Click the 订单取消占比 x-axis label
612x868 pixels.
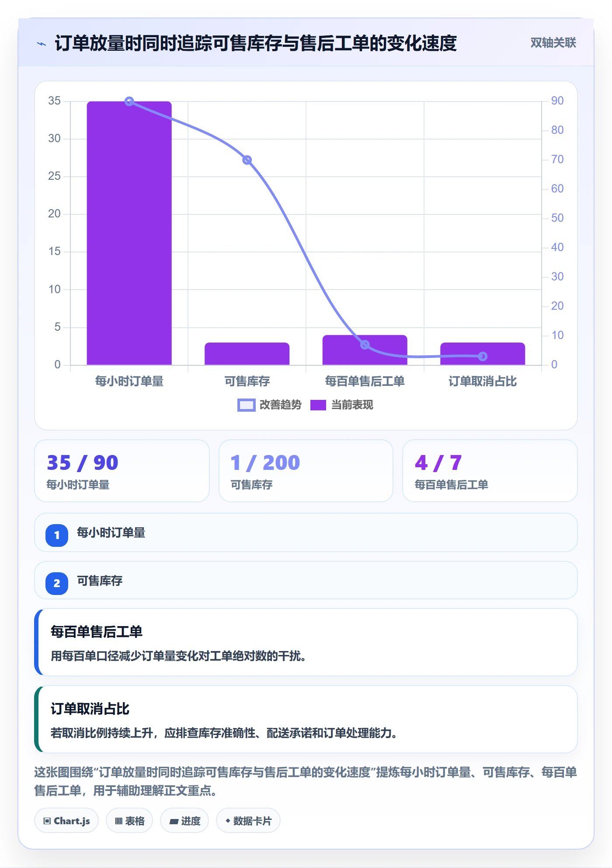[483, 381]
